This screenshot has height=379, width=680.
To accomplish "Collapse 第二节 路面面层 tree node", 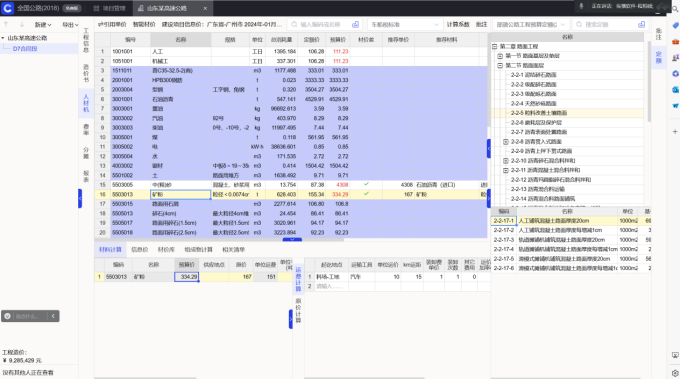I will [500, 65].
